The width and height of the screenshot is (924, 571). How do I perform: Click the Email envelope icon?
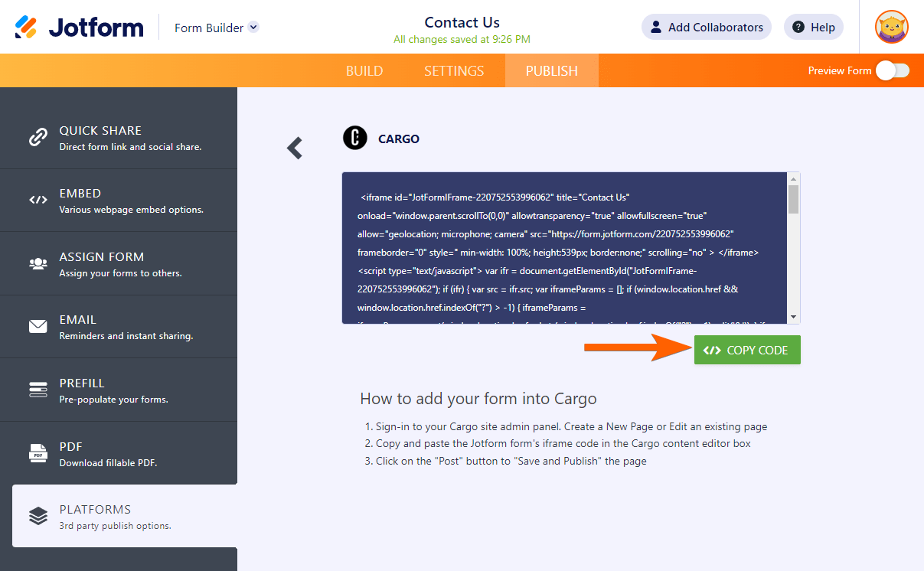point(38,327)
